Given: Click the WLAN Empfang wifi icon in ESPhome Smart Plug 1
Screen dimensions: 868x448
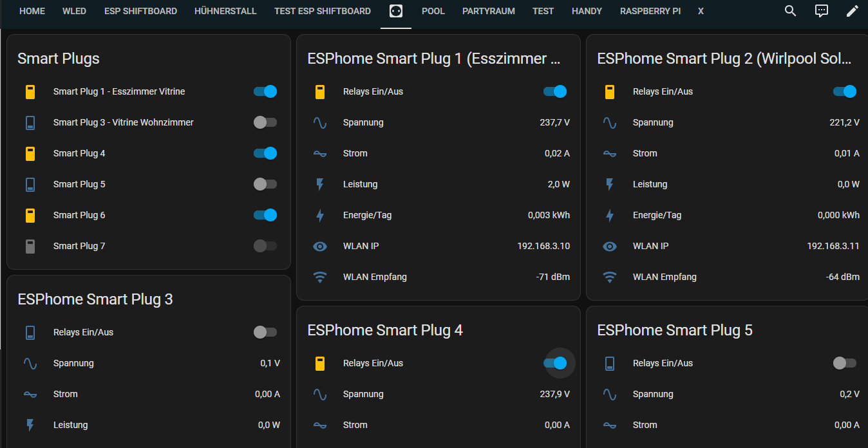Looking at the screenshot, I should [320, 277].
